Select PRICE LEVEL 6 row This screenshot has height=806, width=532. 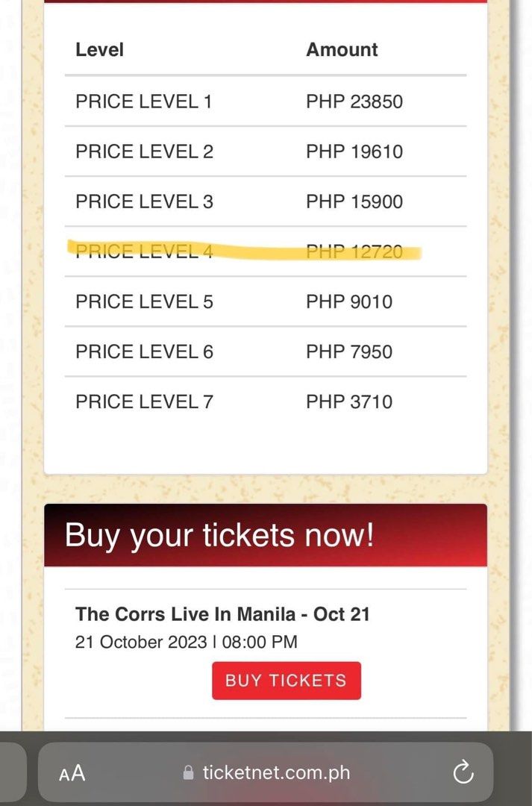pos(143,351)
